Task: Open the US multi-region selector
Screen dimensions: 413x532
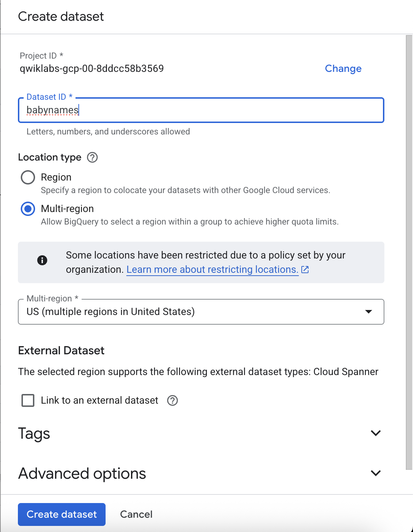Action: pos(200,312)
